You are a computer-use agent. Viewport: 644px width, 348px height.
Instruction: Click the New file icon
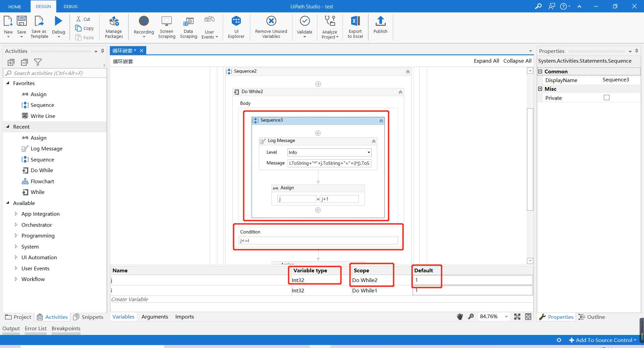(x=8, y=21)
